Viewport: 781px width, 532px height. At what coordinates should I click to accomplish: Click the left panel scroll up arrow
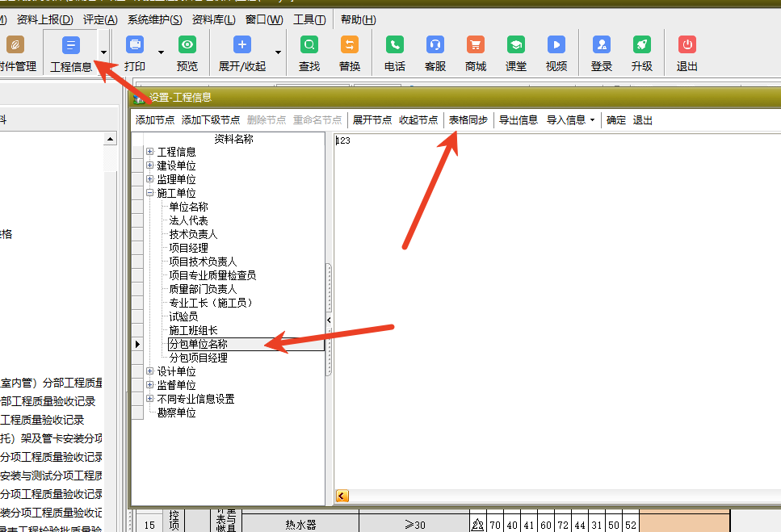110,139
